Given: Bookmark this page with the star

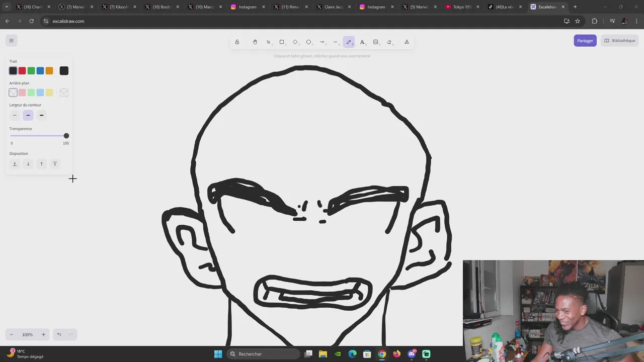Looking at the screenshot, I should click(578, 21).
